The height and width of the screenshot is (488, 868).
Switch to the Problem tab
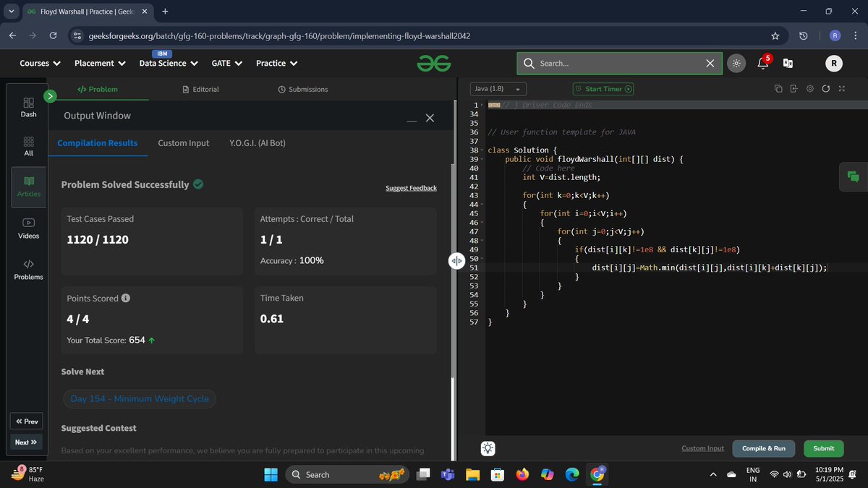pyautogui.click(x=98, y=89)
